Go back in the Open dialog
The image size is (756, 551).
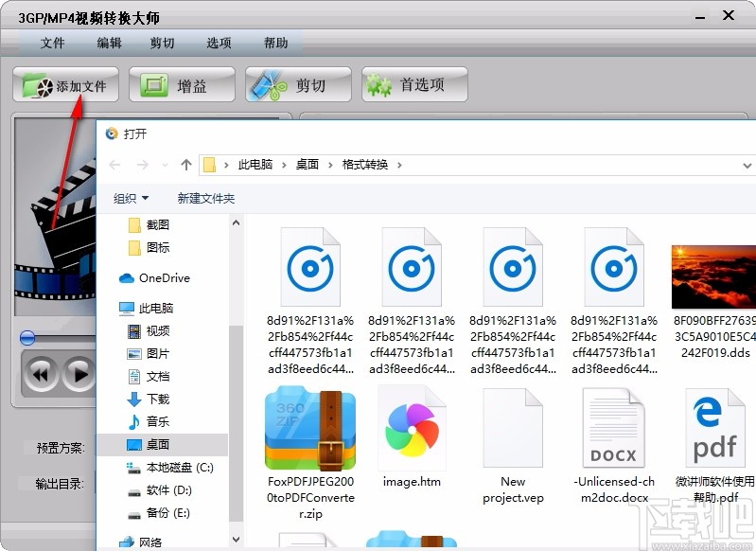[x=114, y=165]
